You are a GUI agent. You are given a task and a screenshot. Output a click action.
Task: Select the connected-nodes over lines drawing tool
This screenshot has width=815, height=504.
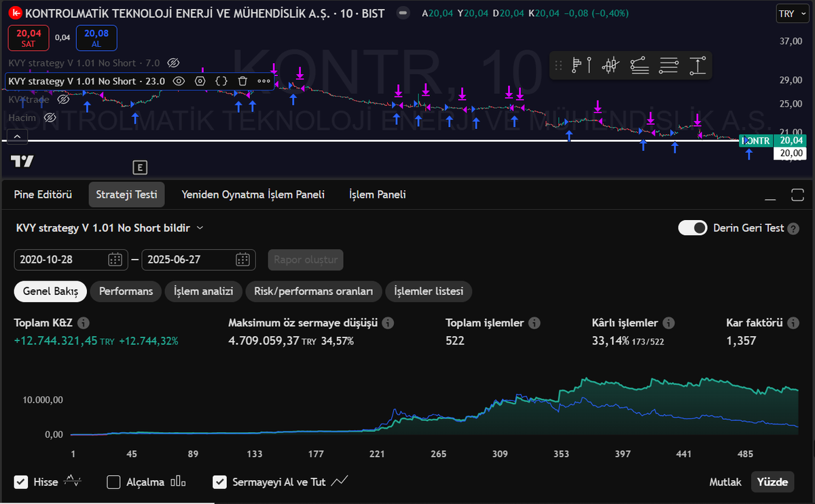point(640,65)
